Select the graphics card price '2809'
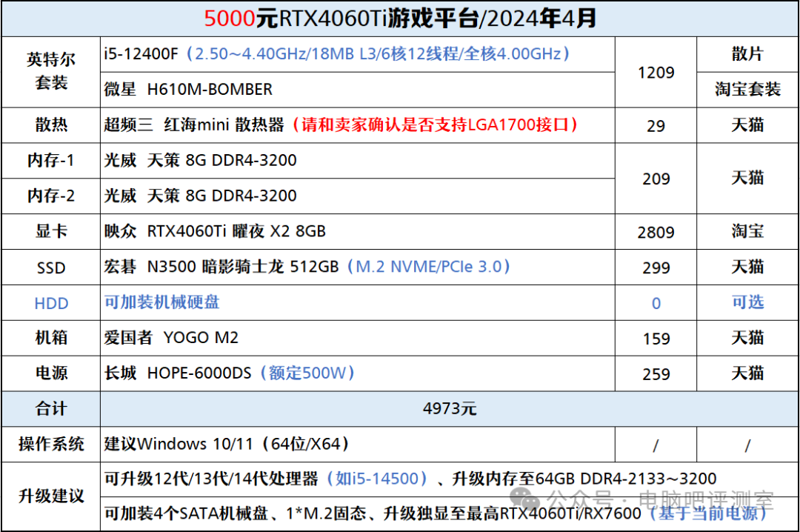The image size is (800, 532). 656,232
